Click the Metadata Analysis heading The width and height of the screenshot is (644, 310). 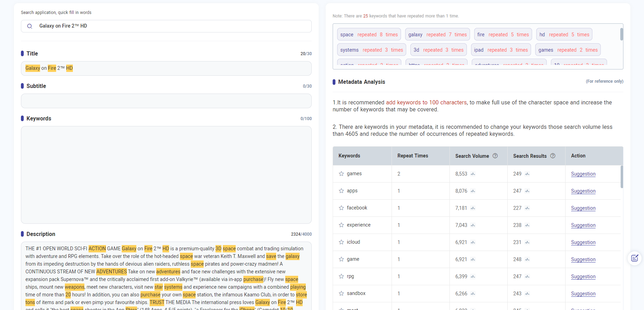point(362,82)
